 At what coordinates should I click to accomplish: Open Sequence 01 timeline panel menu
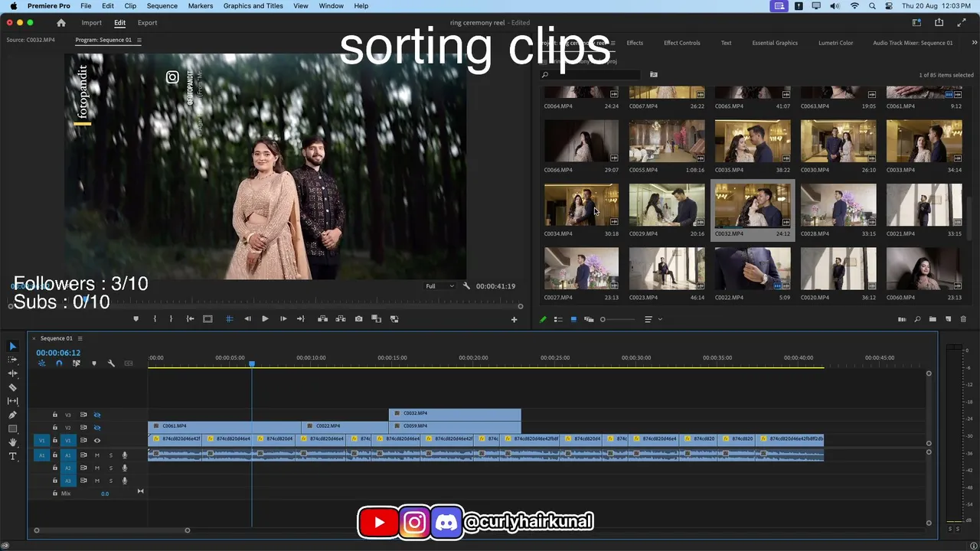(x=80, y=338)
